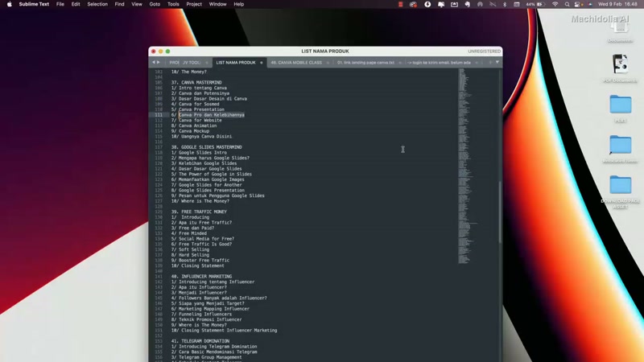Open Spotlight search magnifier icon
The height and width of the screenshot is (362, 644).
(567, 4)
